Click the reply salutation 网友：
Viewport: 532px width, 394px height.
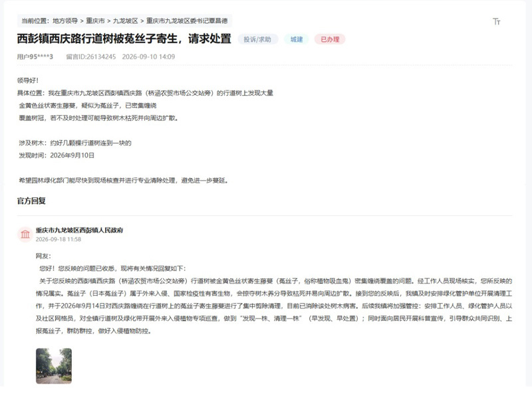pyautogui.click(x=43, y=256)
